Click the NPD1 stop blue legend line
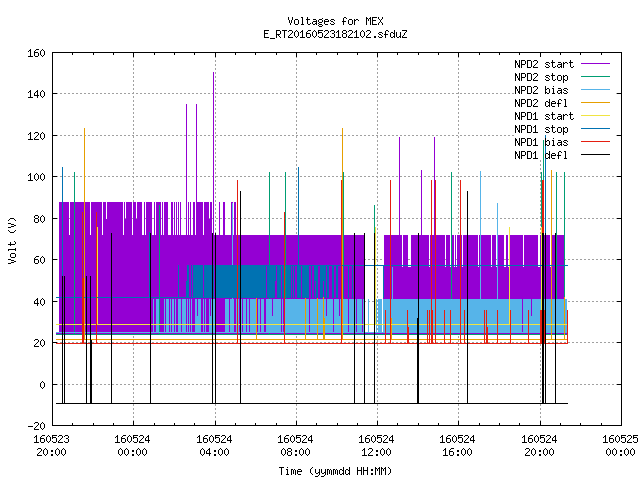 point(596,129)
